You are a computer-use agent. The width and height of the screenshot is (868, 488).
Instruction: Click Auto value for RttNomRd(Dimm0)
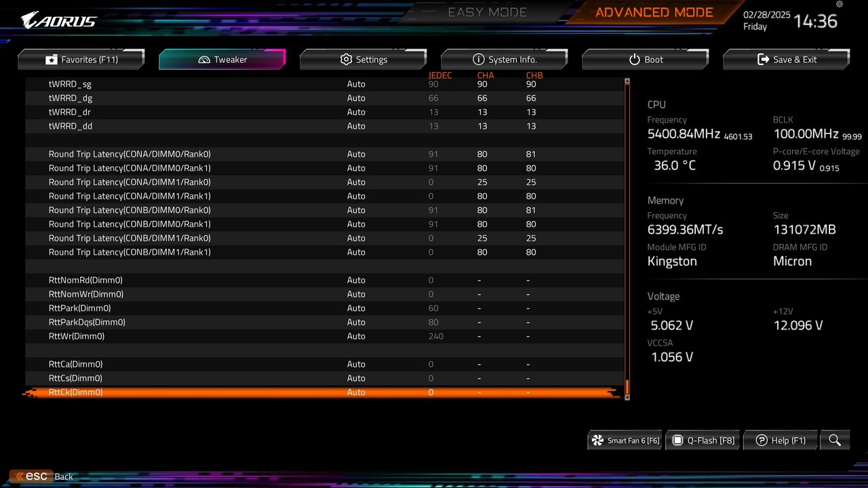coord(356,280)
